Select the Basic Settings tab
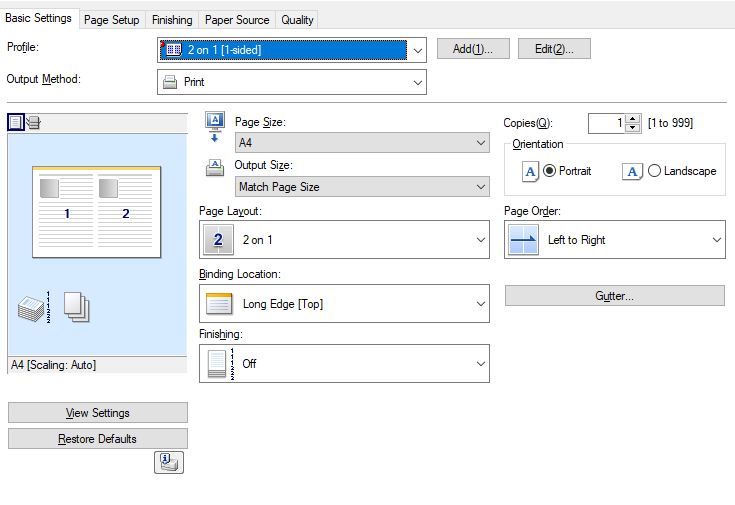 [x=38, y=18]
